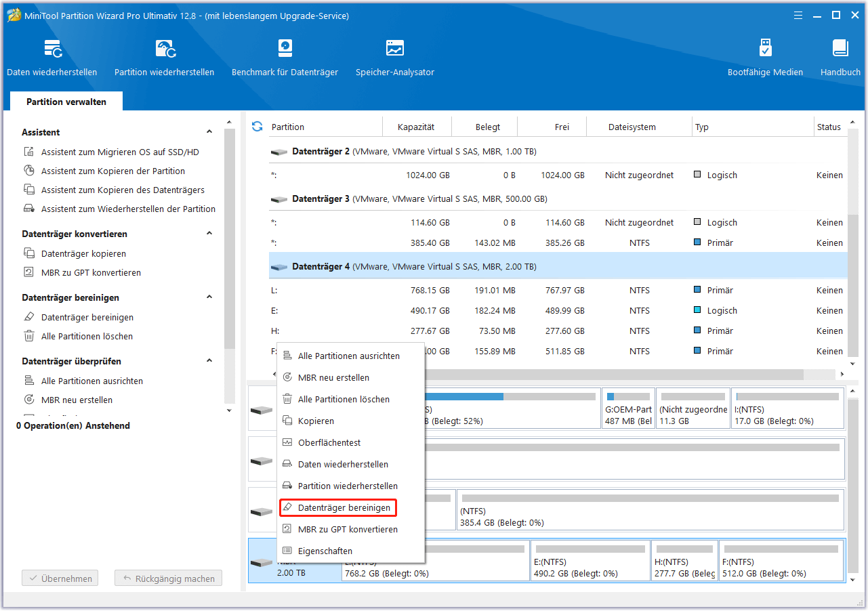
Task: Select partition E: row in list
Action: (x=558, y=311)
